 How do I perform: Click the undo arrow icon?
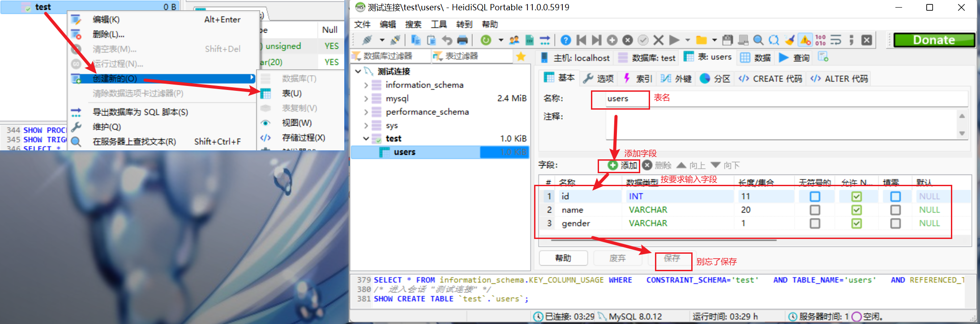tap(447, 40)
